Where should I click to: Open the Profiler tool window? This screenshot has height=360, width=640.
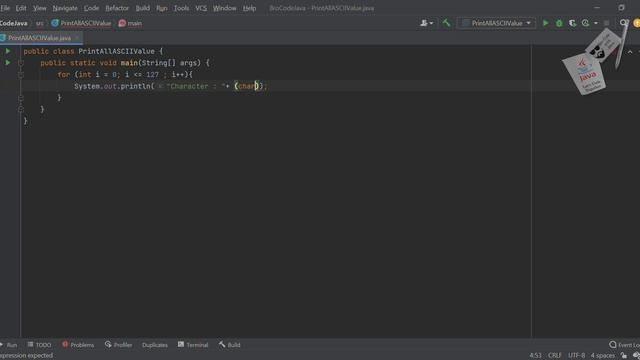118,345
